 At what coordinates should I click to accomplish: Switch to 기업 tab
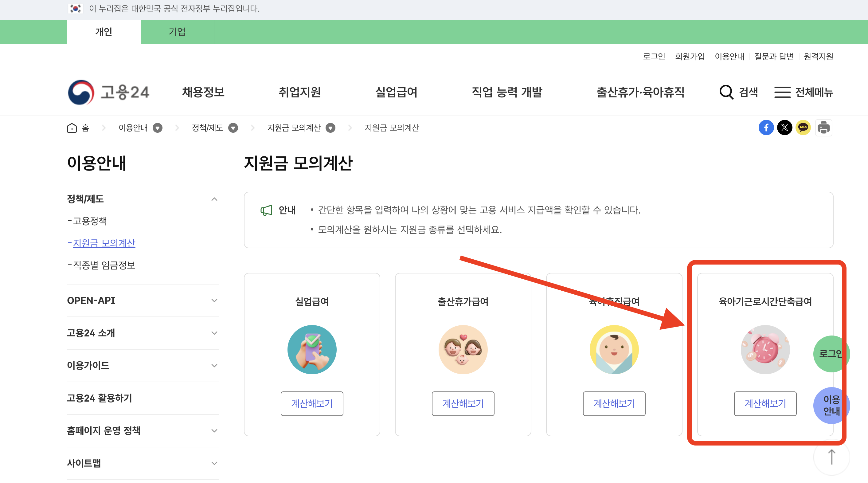177,32
